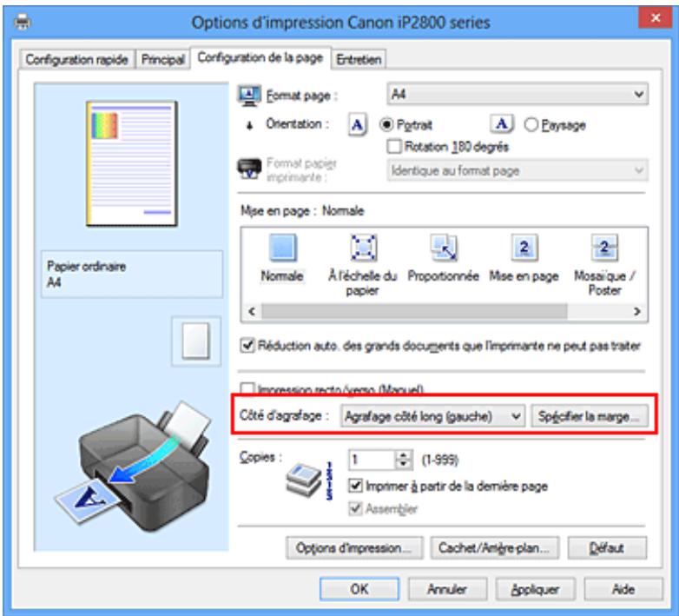Click the printer illustration image
Viewport: 679px width, 616px height.
click(x=134, y=467)
